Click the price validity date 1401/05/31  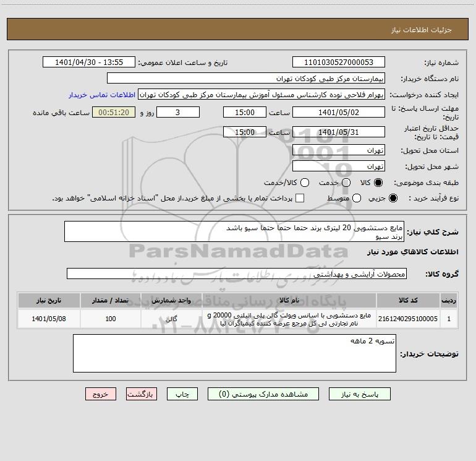(339, 132)
